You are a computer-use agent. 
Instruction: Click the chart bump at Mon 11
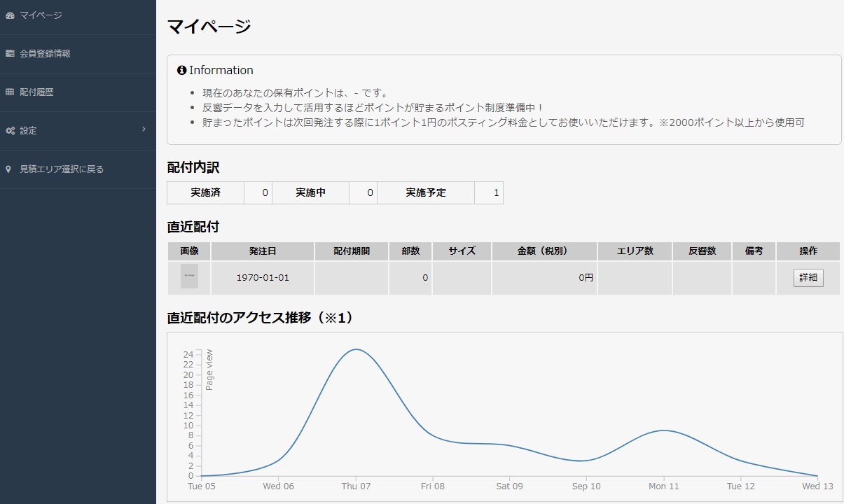point(663,430)
